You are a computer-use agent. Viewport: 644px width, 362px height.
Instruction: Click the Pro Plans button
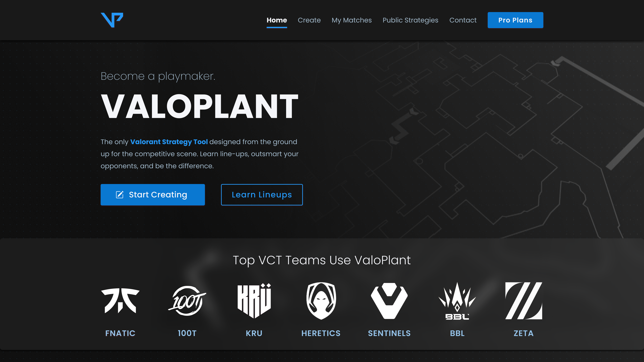pos(515,20)
